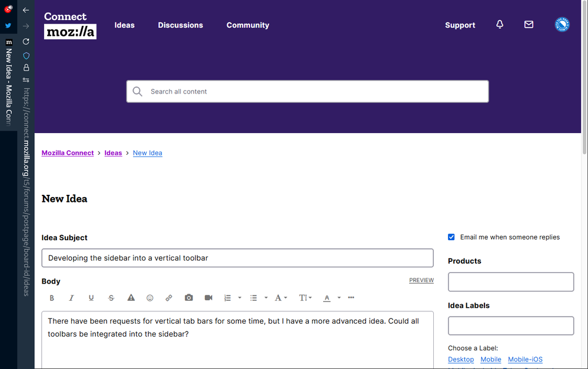Screen dimensions: 588x369
Task: View site security via the padlock icon
Action: click(26, 68)
